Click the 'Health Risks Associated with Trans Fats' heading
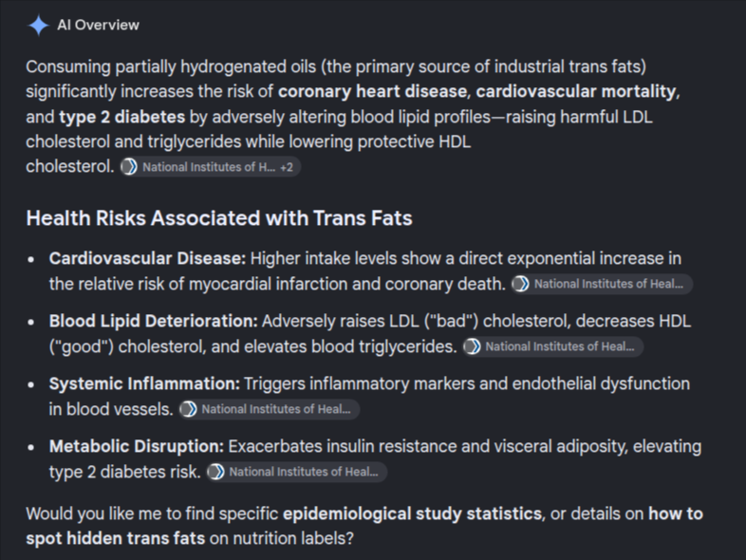This screenshot has height=560, width=746. pos(219,218)
